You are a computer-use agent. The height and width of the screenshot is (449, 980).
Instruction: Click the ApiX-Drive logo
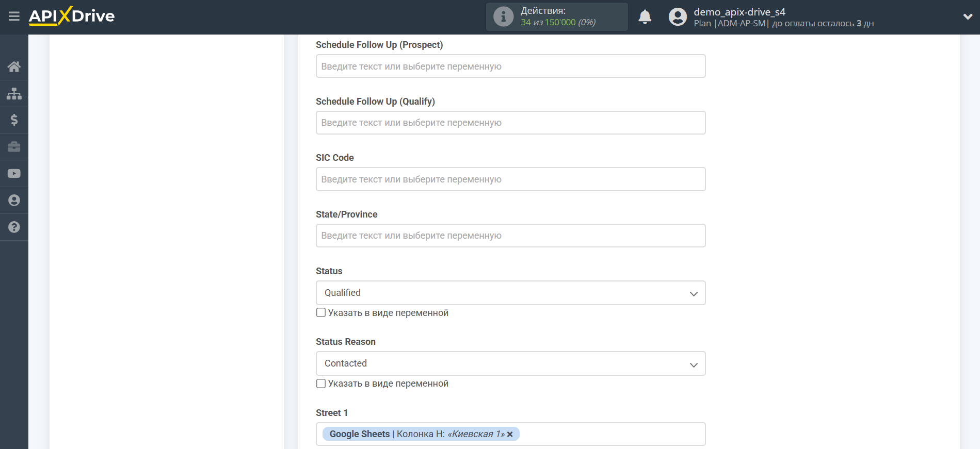point(72,16)
